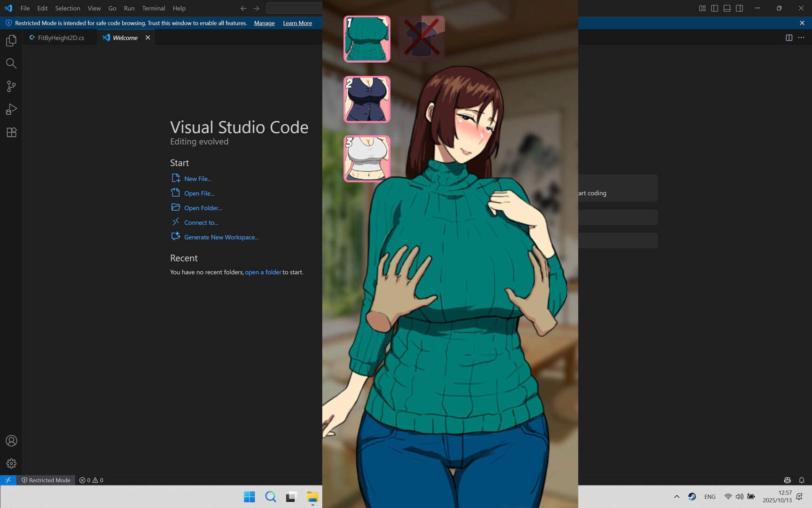812x508 pixels.
Task: Open the Search view in activity bar
Action: (11, 63)
